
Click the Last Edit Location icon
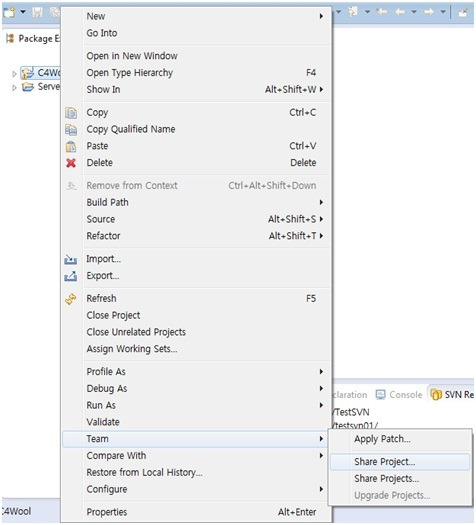tap(382, 12)
